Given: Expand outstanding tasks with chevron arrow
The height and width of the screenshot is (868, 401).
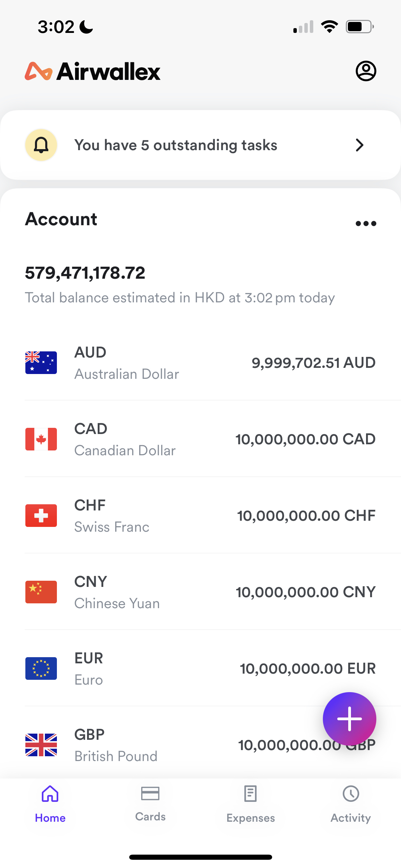Looking at the screenshot, I should [360, 145].
